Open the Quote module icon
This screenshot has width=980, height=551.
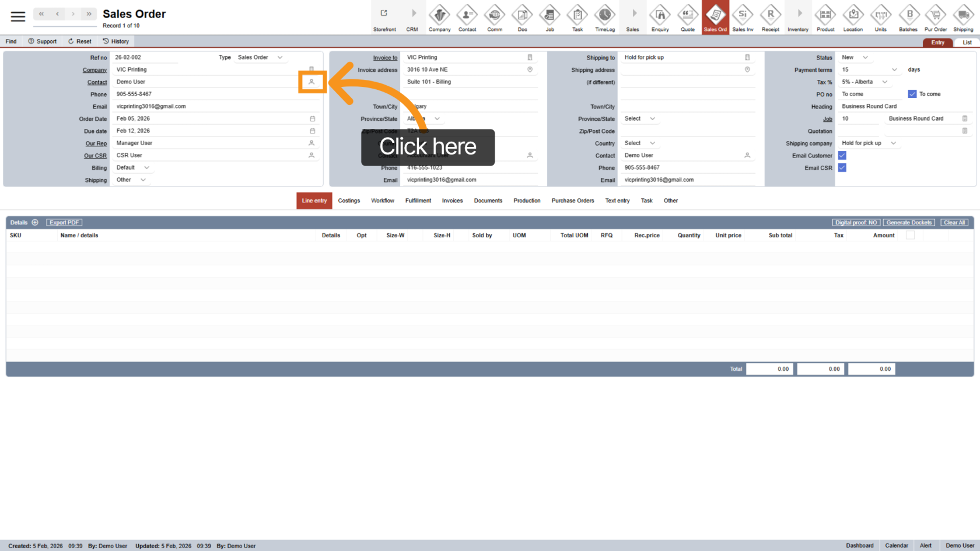[x=688, y=18]
